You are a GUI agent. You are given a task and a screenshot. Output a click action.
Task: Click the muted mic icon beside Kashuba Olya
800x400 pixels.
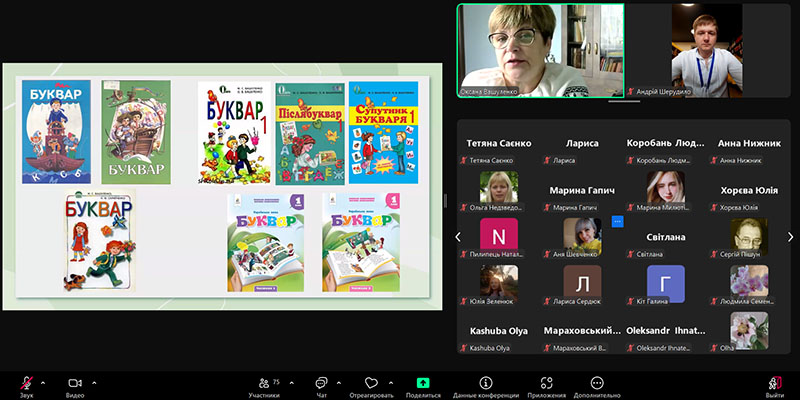click(x=464, y=348)
